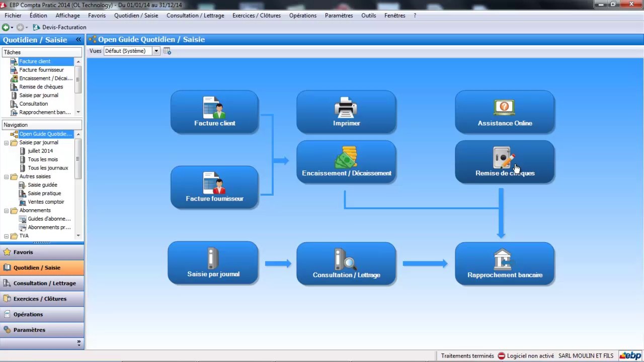Open the Imprimer printer tile

coord(346,112)
